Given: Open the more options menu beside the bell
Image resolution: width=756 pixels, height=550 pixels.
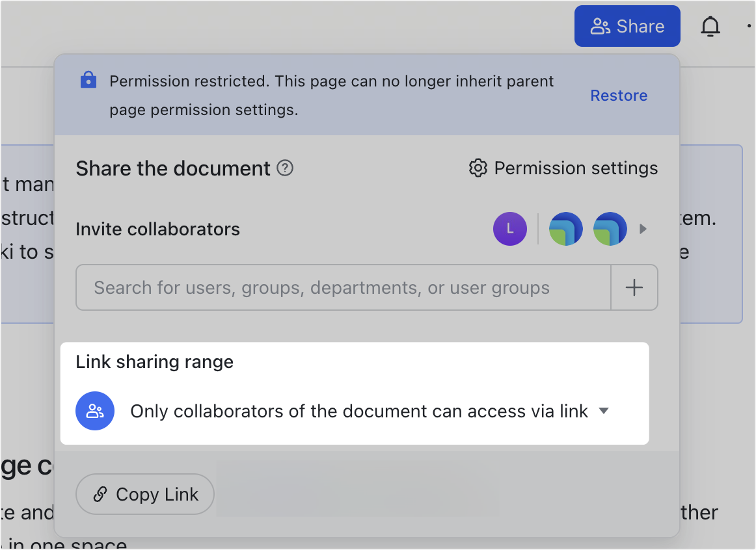Looking at the screenshot, I should 749,26.
